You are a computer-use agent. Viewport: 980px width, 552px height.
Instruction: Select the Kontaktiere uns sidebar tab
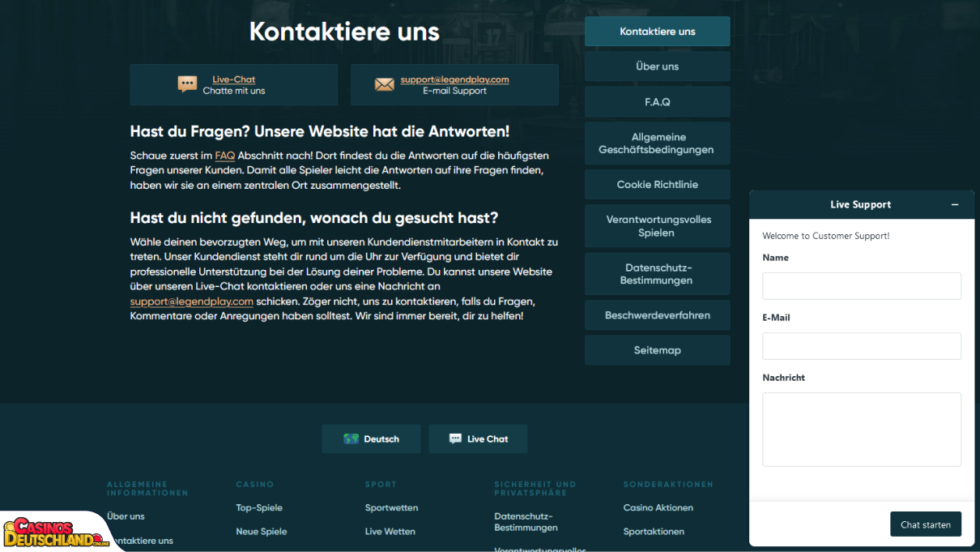pos(658,32)
